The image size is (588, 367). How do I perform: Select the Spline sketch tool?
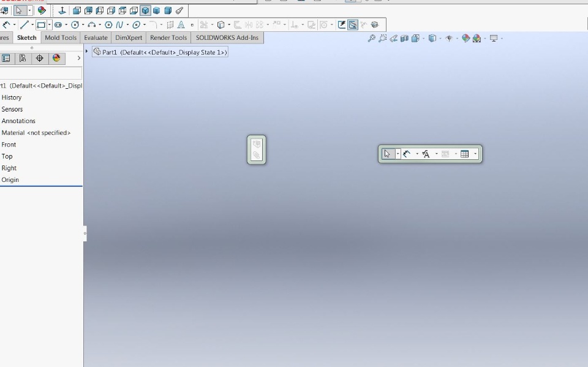119,25
